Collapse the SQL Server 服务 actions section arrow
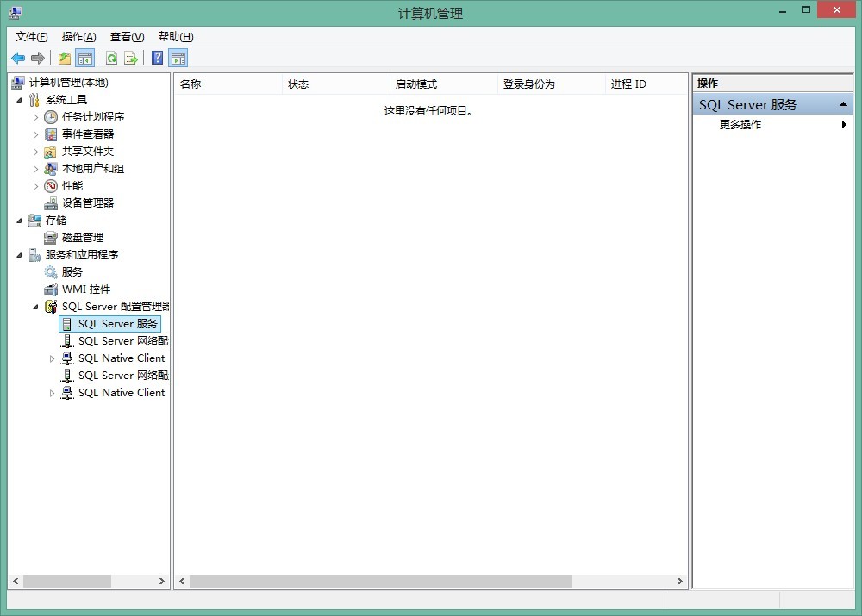The height and width of the screenshot is (616, 862). point(843,104)
